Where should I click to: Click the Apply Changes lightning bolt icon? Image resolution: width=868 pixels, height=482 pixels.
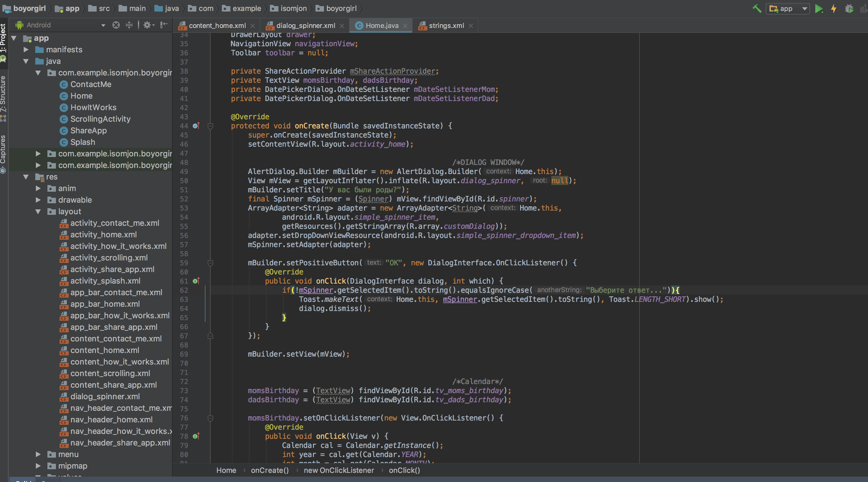click(834, 9)
